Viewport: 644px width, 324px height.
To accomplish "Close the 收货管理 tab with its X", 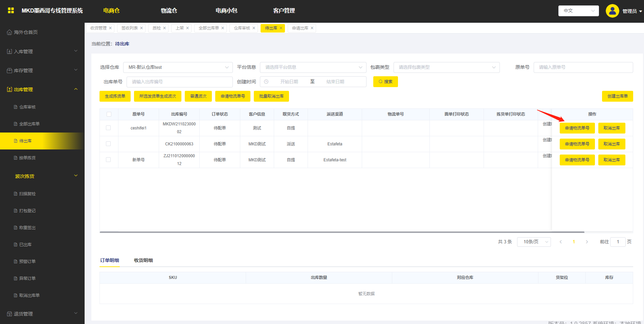I will point(110,28).
